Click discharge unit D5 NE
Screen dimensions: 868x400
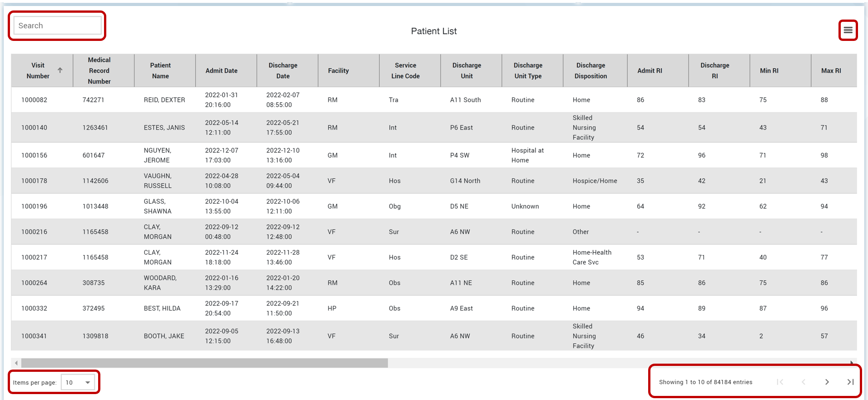coord(459,206)
